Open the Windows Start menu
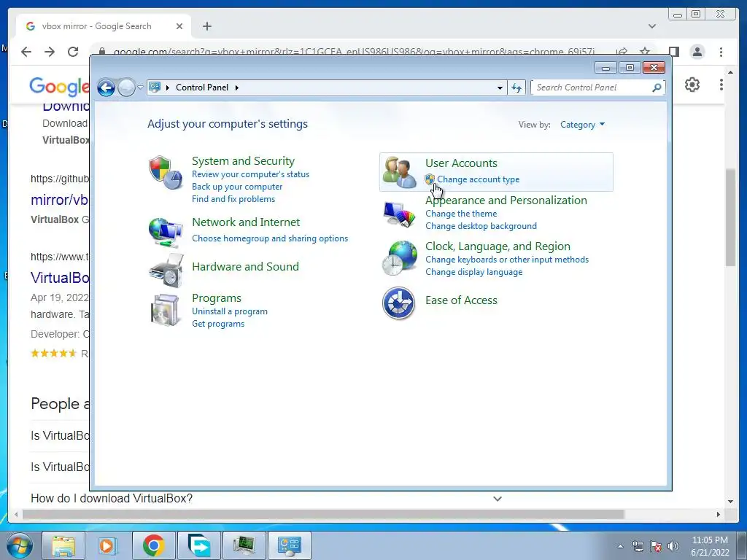This screenshot has height=560, width=747. point(20,545)
